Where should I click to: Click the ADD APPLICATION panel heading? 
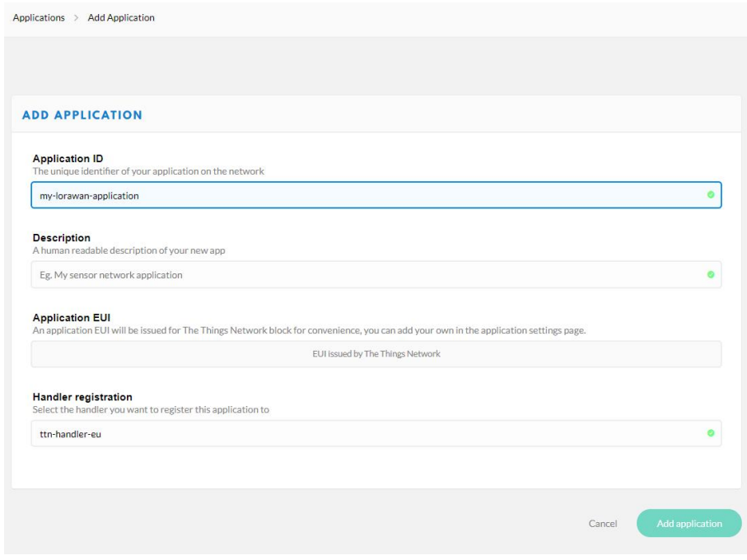(82, 115)
